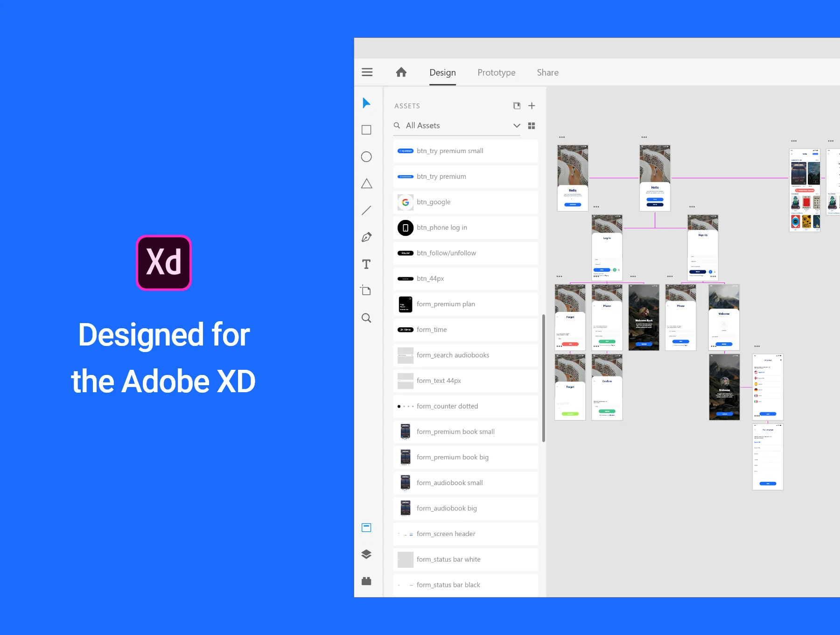Screen dimensions: 840x635
Task: Select the Select arrow tool
Action: 366,103
